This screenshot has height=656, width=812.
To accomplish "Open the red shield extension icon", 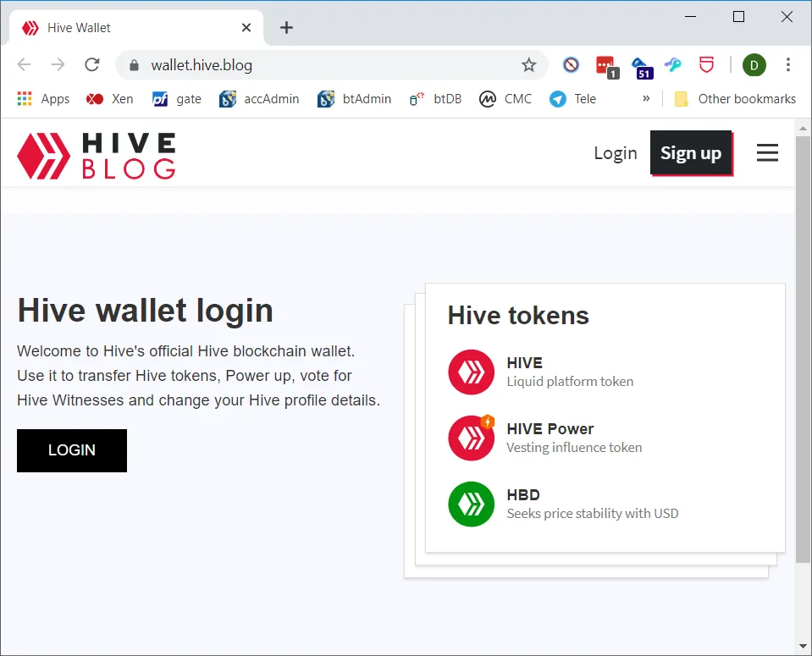I will [x=706, y=65].
